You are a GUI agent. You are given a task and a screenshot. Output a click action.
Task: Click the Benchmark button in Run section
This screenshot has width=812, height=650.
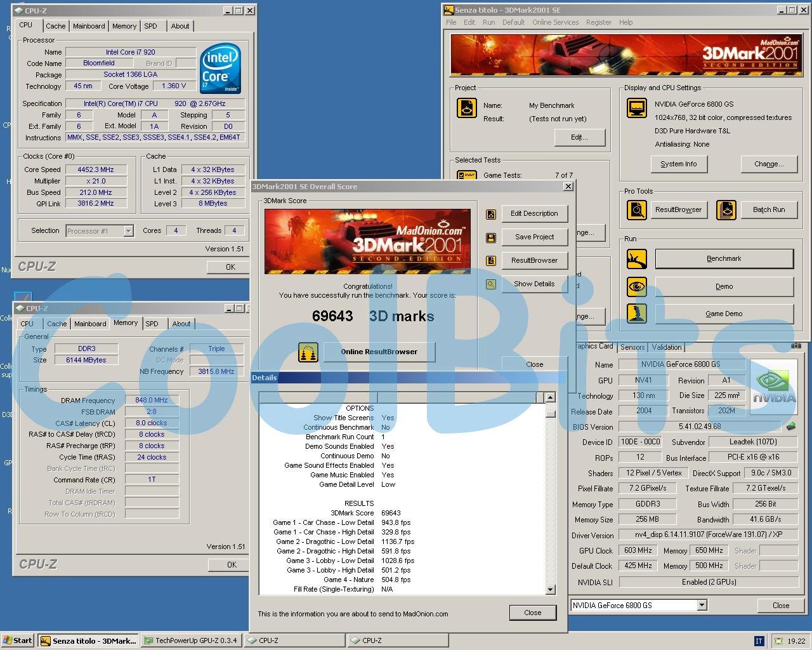point(724,259)
